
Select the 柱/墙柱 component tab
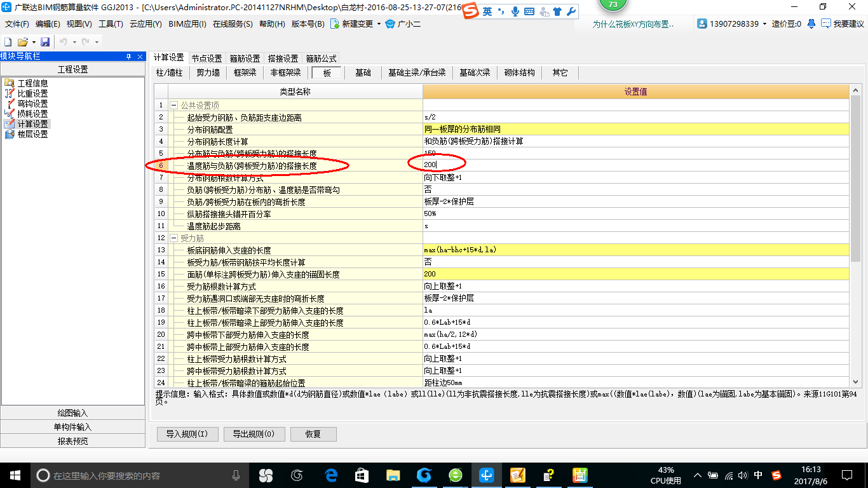170,73
